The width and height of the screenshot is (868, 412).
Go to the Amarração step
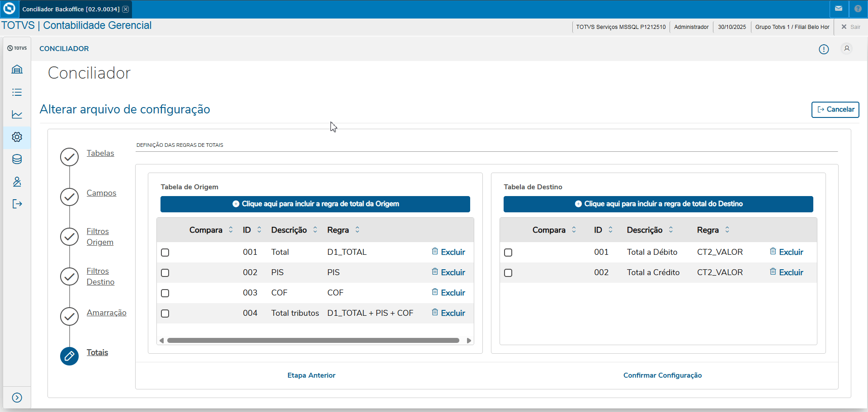pos(107,313)
